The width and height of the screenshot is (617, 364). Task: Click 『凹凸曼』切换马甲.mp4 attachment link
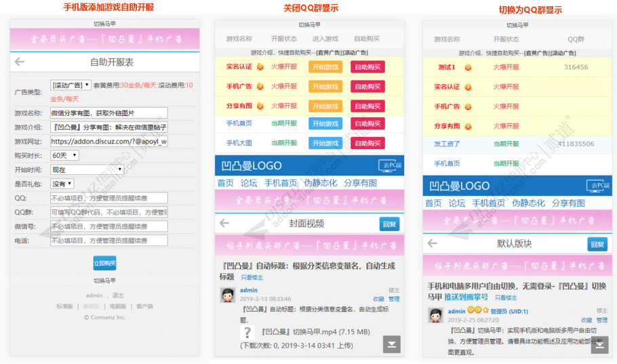(x=315, y=331)
